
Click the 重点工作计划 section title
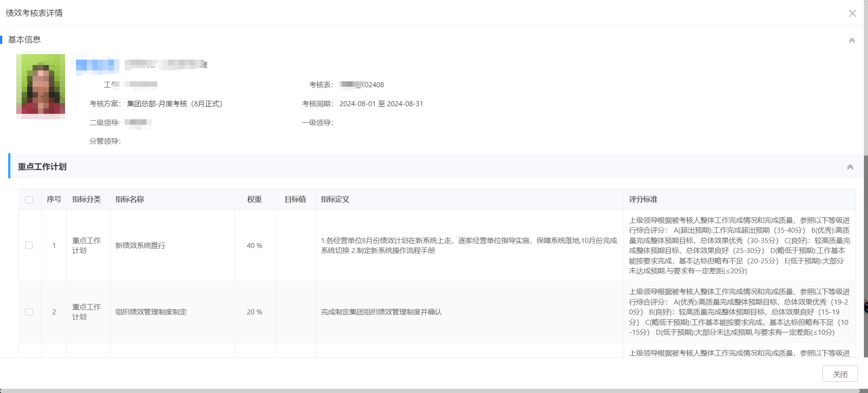(x=42, y=167)
